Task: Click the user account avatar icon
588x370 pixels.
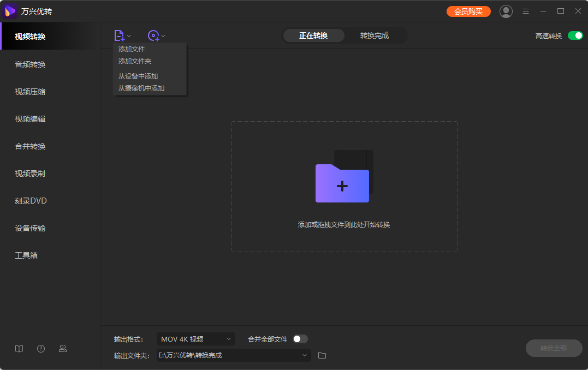Action: 506,11
